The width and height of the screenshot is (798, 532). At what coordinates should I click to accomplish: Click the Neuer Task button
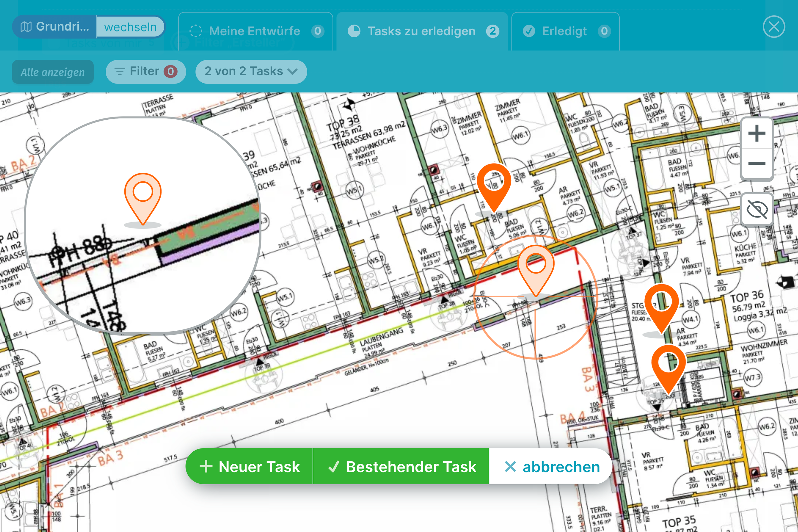coord(249,467)
